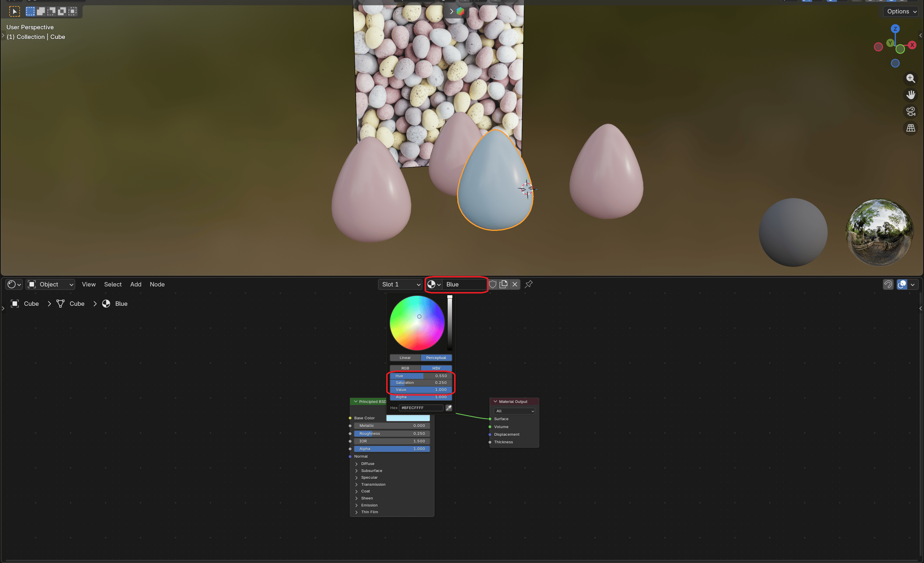Switch color picker to HSV mode
This screenshot has width=924, height=563.
[x=436, y=368]
